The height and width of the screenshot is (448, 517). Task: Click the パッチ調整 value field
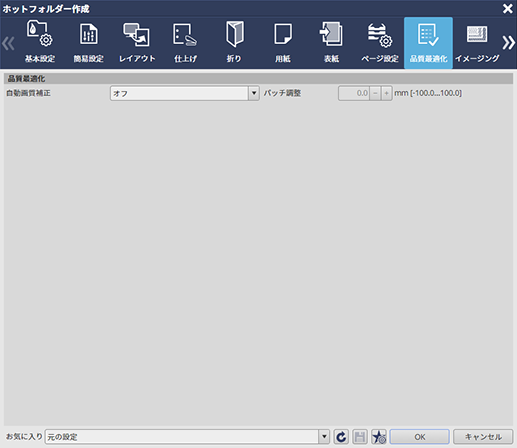click(354, 93)
